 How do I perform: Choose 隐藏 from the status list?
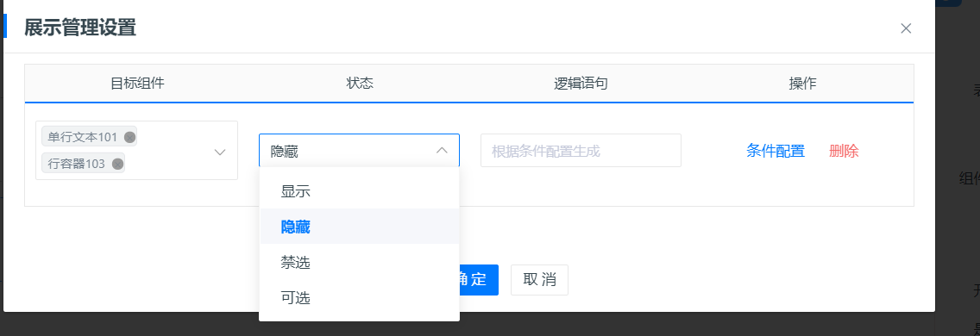pos(360,227)
